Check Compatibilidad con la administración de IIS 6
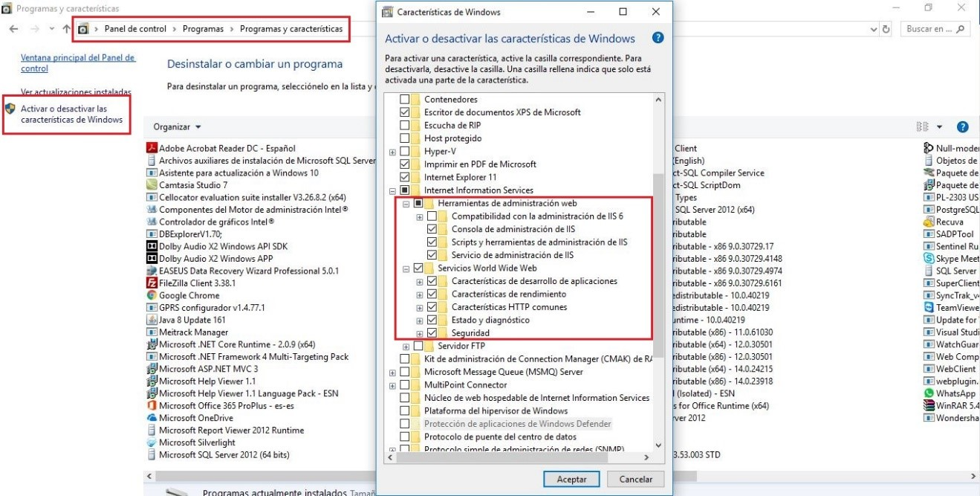This screenshot has height=496, width=980. click(432, 216)
